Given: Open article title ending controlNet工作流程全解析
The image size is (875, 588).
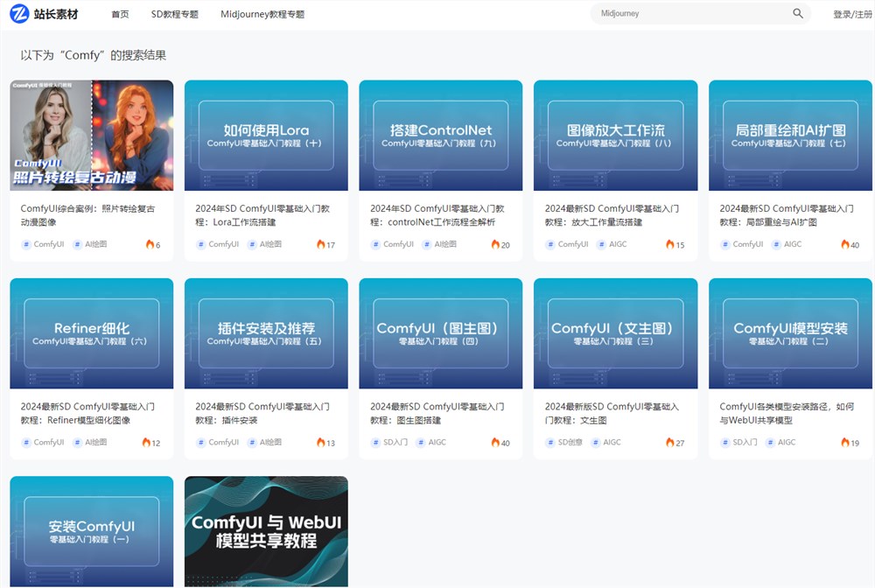Looking at the screenshot, I should click(x=437, y=215).
